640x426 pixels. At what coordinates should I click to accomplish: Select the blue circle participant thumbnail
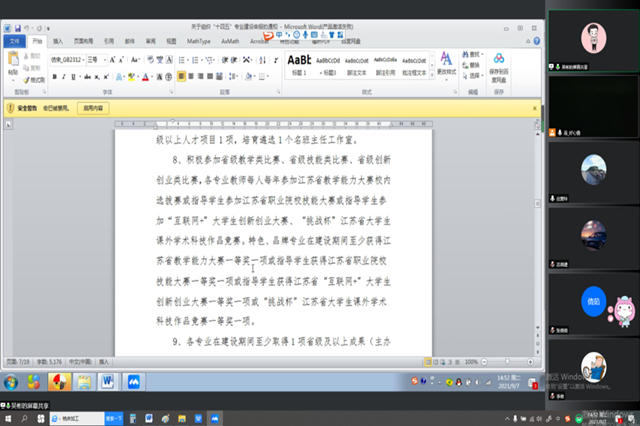594,299
